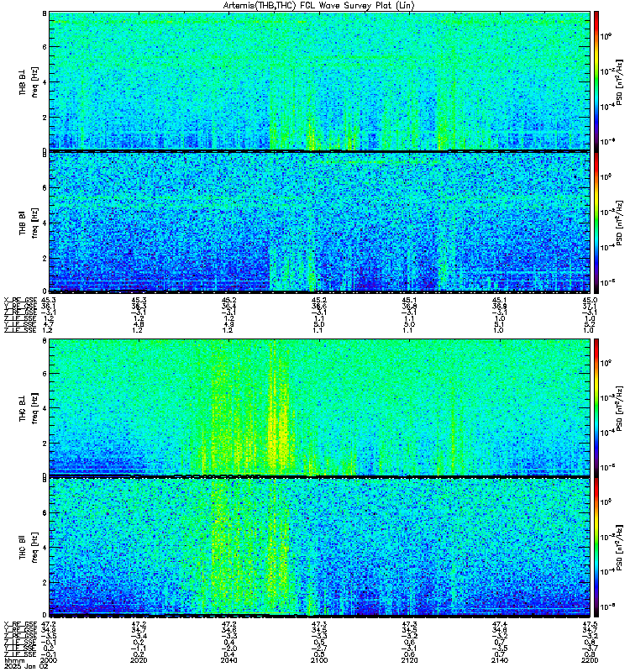The height and width of the screenshot is (672, 630).
Task: Click inside the THC B∥ spectrogram panel
Action: [x=319, y=548]
